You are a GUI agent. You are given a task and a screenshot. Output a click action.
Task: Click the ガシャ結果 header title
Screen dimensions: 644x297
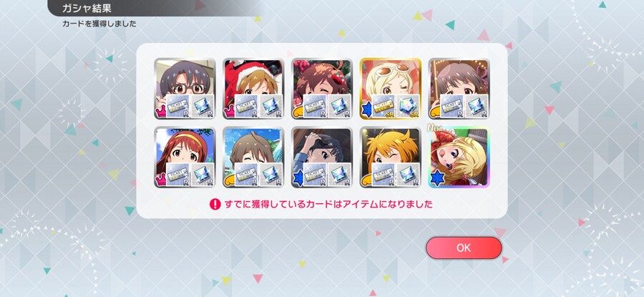click(87, 8)
